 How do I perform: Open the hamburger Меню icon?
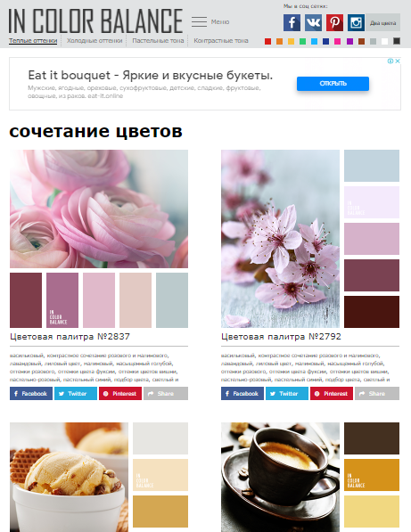199,21
